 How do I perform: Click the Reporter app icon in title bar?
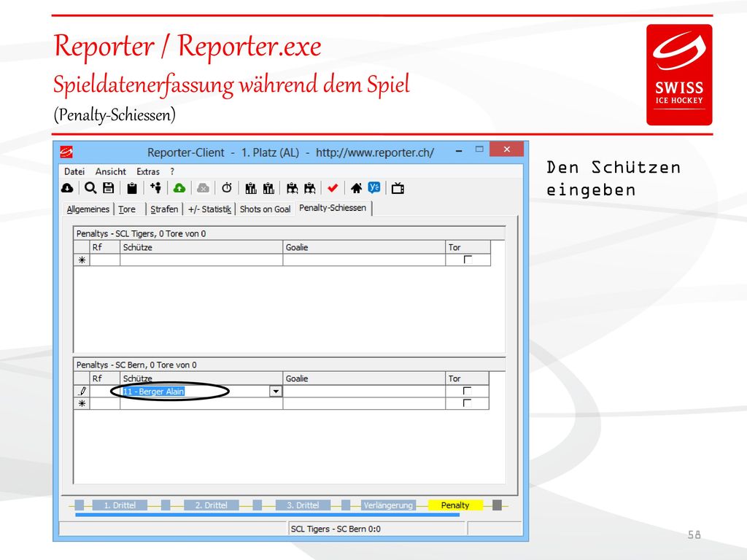[66, 152]
